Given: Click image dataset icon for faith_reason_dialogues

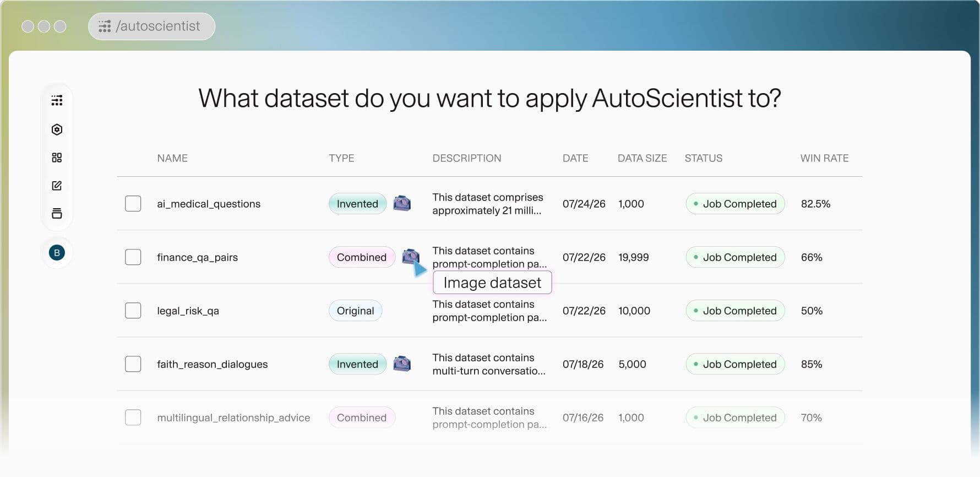Looking at the screenshot, I should [x=402, y=364].
